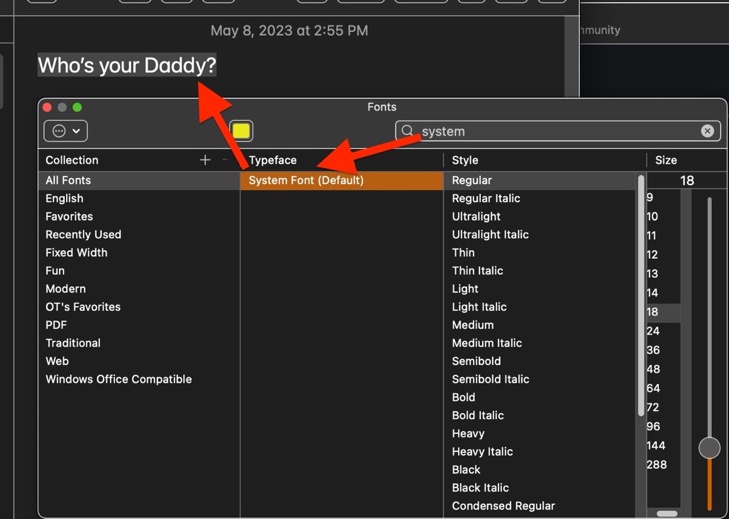Image resolution: width=729 pixels, height=519 pixels.
Task: Open the yellow text color swatch
Action: [x=241, y=131]
